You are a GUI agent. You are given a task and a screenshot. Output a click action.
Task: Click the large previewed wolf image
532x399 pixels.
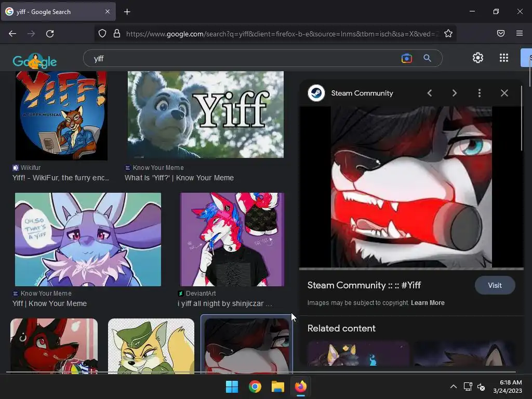[x=411, y=187]
